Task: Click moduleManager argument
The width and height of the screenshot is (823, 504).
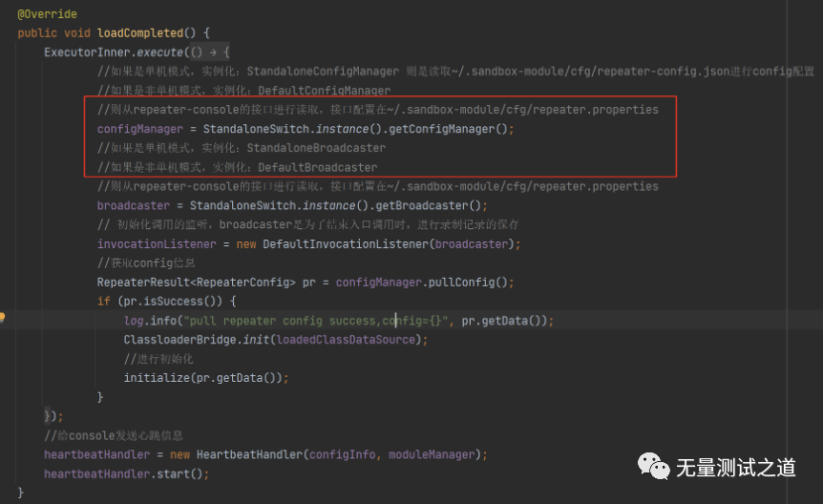Action: 432,454
